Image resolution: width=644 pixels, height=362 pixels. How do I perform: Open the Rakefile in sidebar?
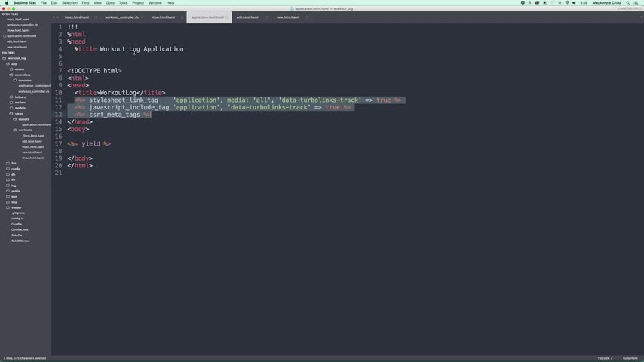point(17,235)
